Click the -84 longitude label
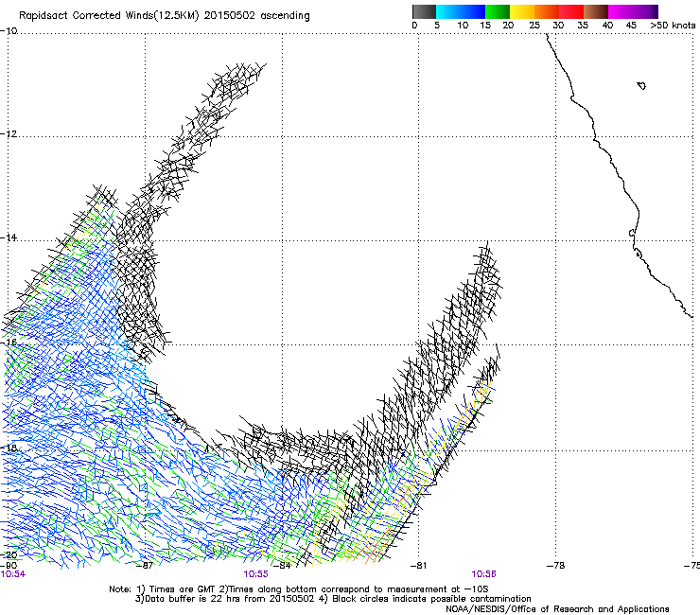The width and height of the screenshot is (700, 615). 283,566
